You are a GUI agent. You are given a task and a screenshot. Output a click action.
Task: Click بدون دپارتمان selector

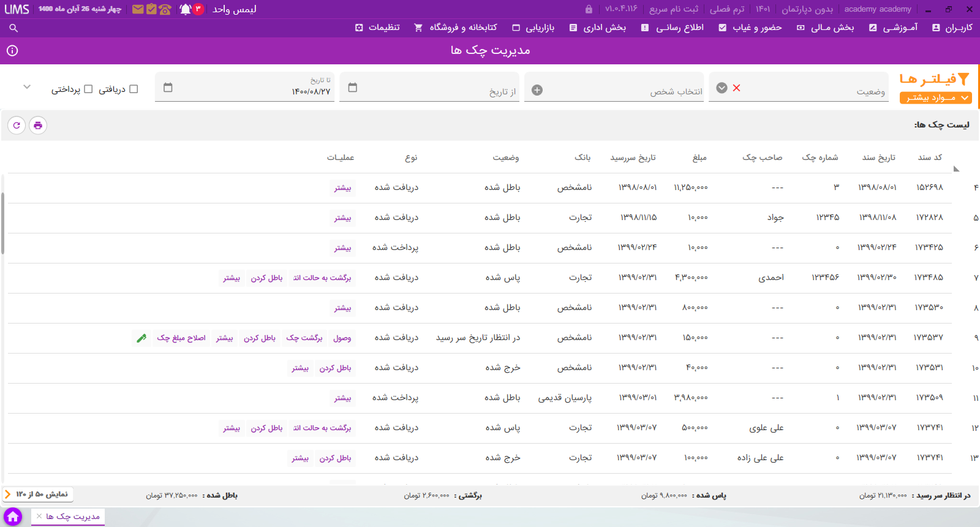pos(807,9)
